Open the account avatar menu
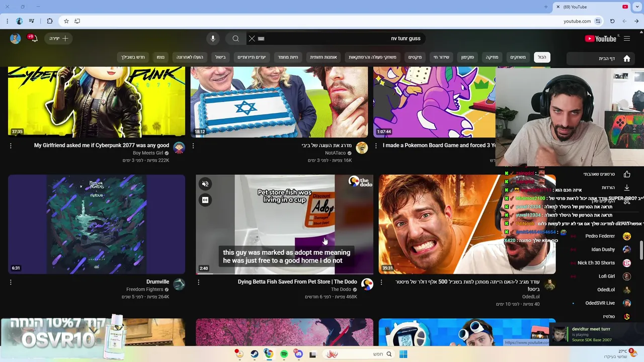This screenshot has height=362, width=644. (15, 39)
